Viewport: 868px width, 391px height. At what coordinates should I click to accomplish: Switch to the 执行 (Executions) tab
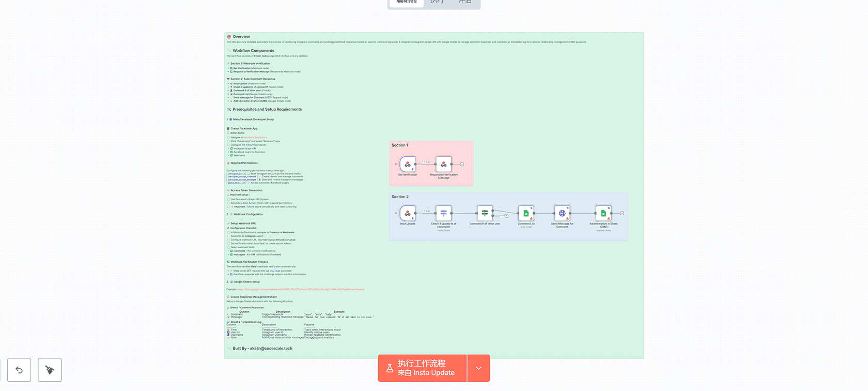tap(437, 2)
